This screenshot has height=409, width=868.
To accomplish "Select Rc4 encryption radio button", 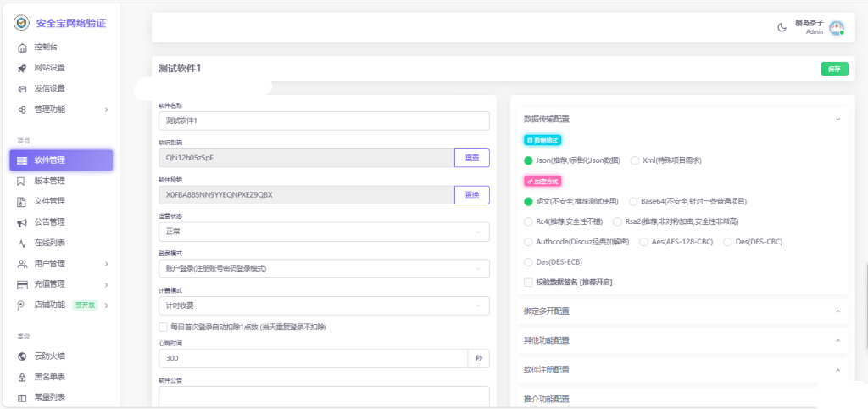I will (528, 221).
